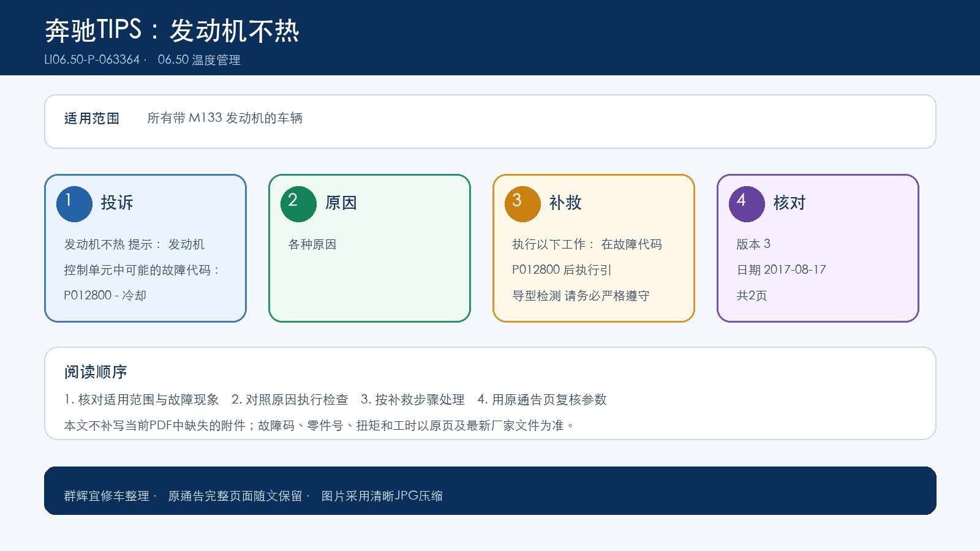The image size is (980, 551).
Task: Click the orange number 3 circle badge
Action: point(522,204)
